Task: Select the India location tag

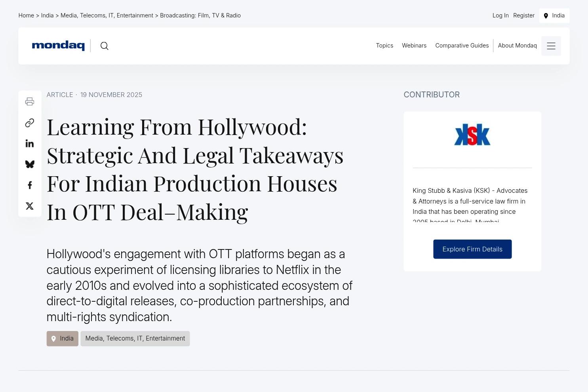Action: pos(62,339)
